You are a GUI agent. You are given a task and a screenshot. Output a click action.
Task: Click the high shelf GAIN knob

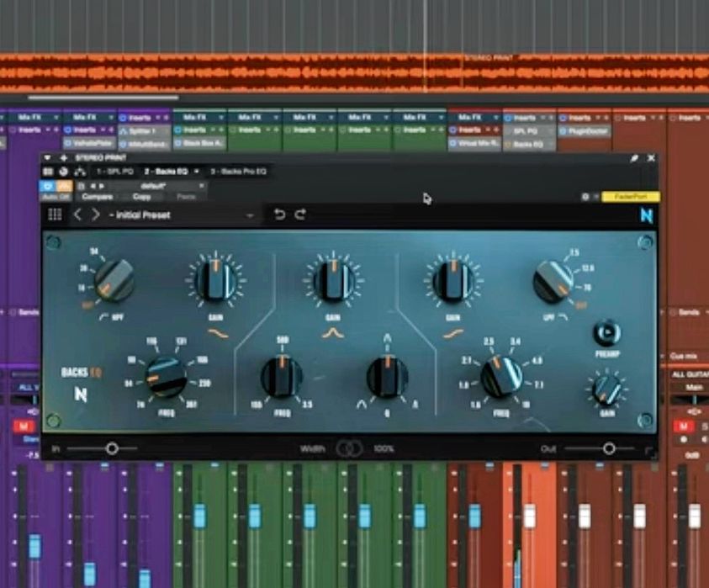(453, 280)
